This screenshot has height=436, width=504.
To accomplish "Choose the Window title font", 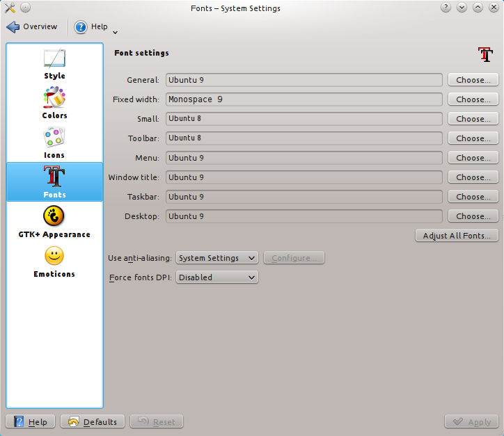I will [x=473, y=177].
